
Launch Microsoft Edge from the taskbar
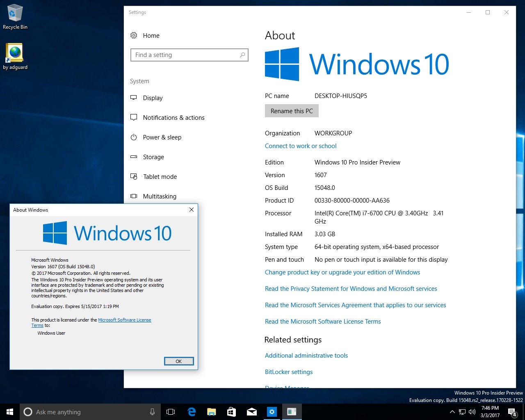(192, 412)
